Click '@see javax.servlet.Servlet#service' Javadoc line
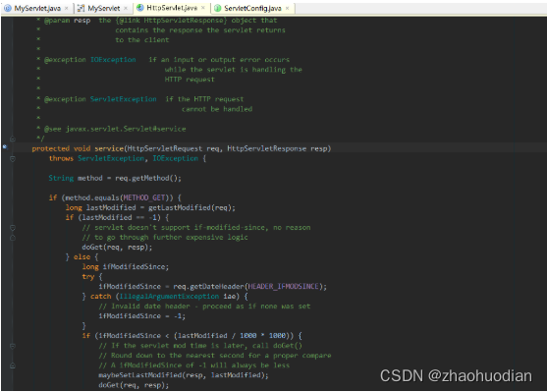This screenshot has width=547, height=392. point(115,129)
